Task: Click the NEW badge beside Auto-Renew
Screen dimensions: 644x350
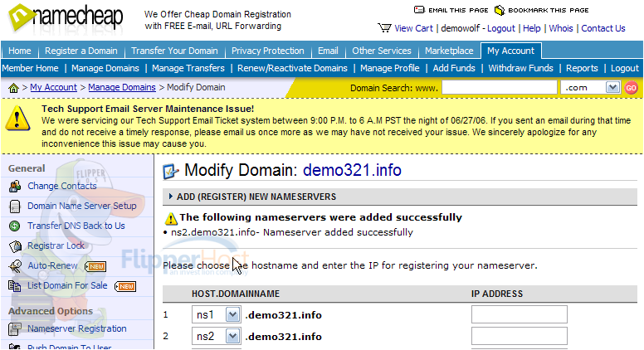Action: [x=95, y=267]
